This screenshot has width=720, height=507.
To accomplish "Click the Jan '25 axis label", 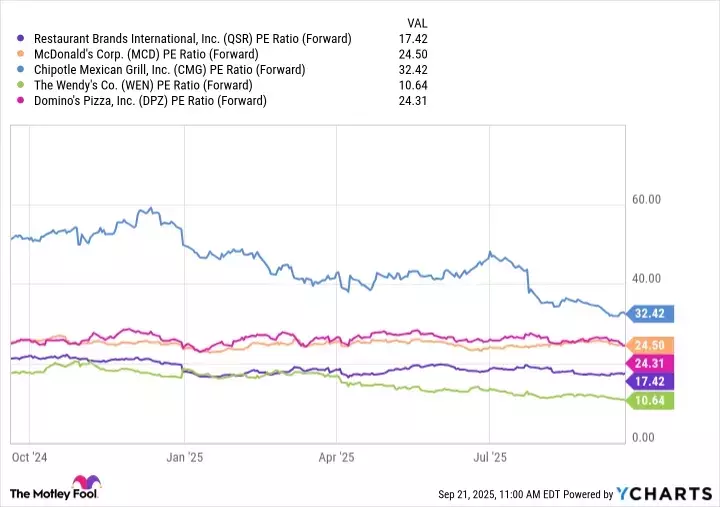I will [x=183, y=457].
